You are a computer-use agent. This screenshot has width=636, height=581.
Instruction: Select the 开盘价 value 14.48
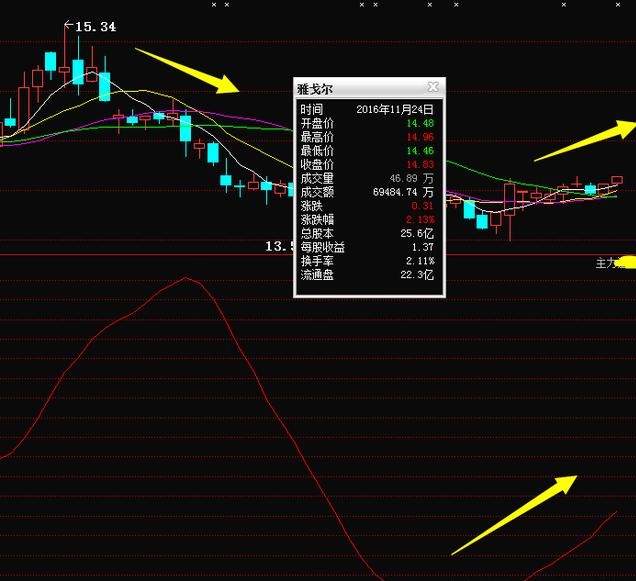click(x=420, y=123)
